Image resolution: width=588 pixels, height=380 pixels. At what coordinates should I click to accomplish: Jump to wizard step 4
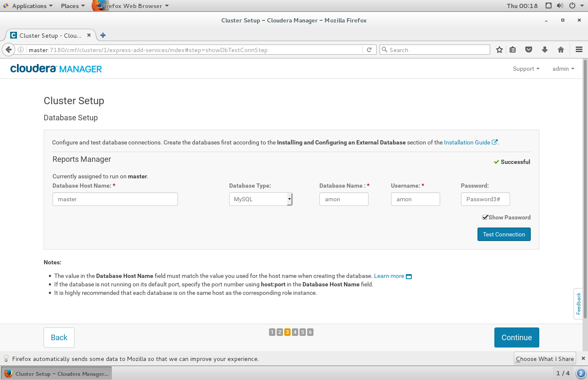click(295, 332)
